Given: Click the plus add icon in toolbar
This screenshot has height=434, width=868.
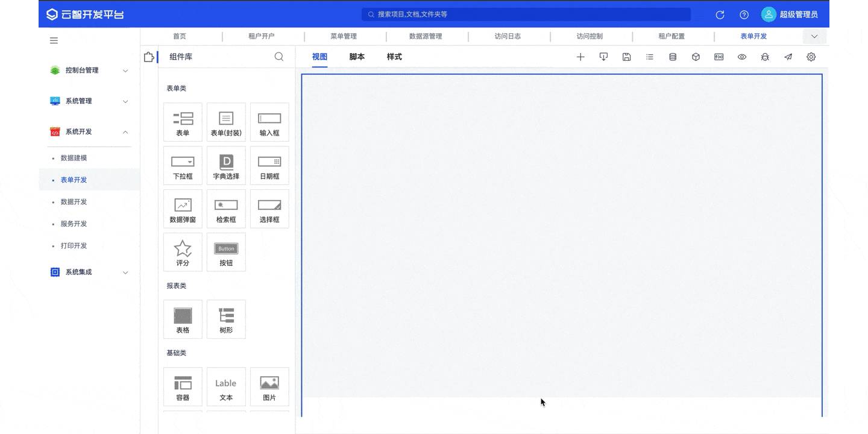Looking at the screenshot, I should coord(580,57).
